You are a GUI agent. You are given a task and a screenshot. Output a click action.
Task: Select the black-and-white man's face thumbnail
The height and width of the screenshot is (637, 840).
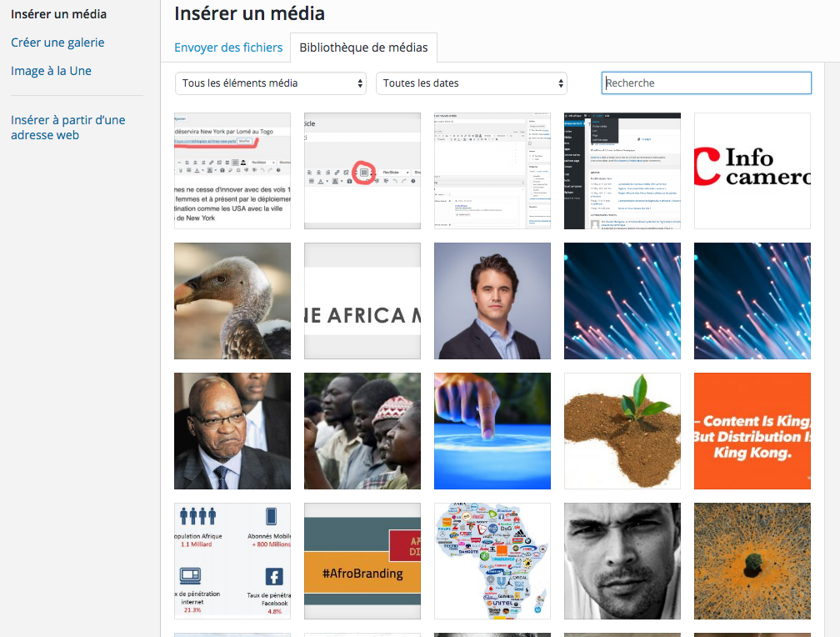pyautogui.click(x=622, y=561)
